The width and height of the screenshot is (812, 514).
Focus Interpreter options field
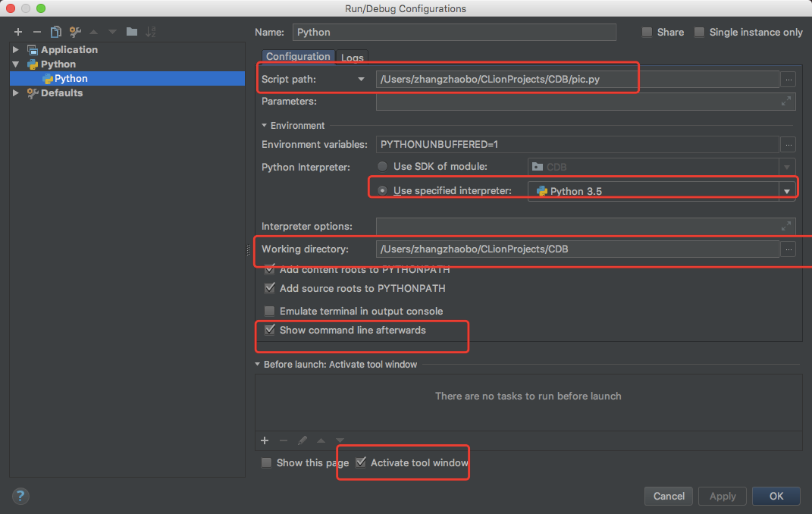[x=586, y=226]
